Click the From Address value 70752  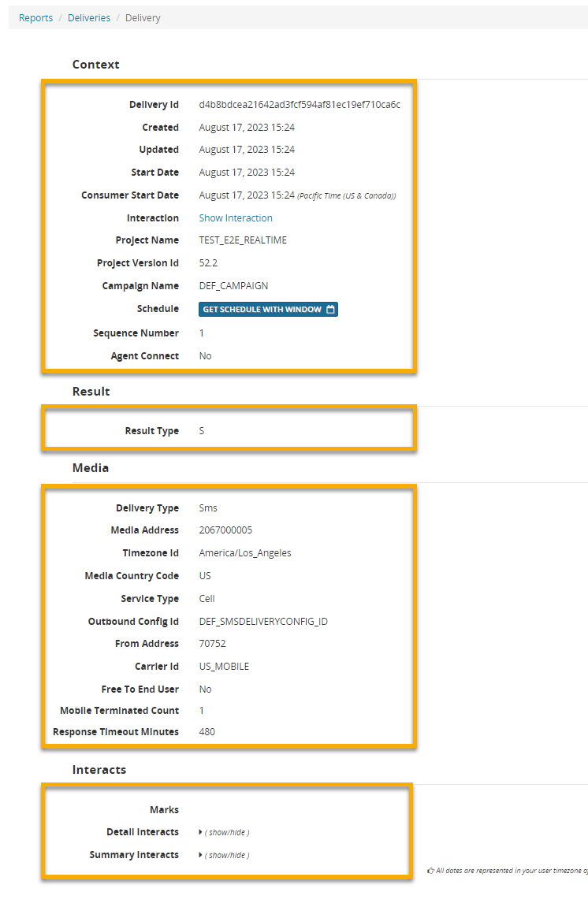(213, 644)
